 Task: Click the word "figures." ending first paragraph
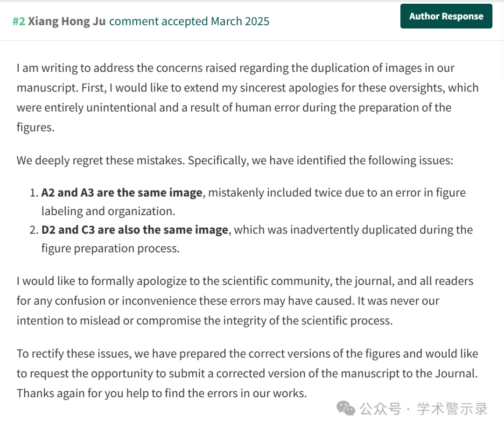[35, 127]
